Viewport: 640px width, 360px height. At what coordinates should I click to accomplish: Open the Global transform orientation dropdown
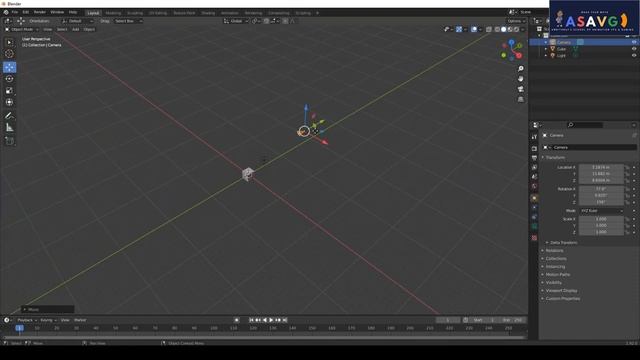[236, 21]
